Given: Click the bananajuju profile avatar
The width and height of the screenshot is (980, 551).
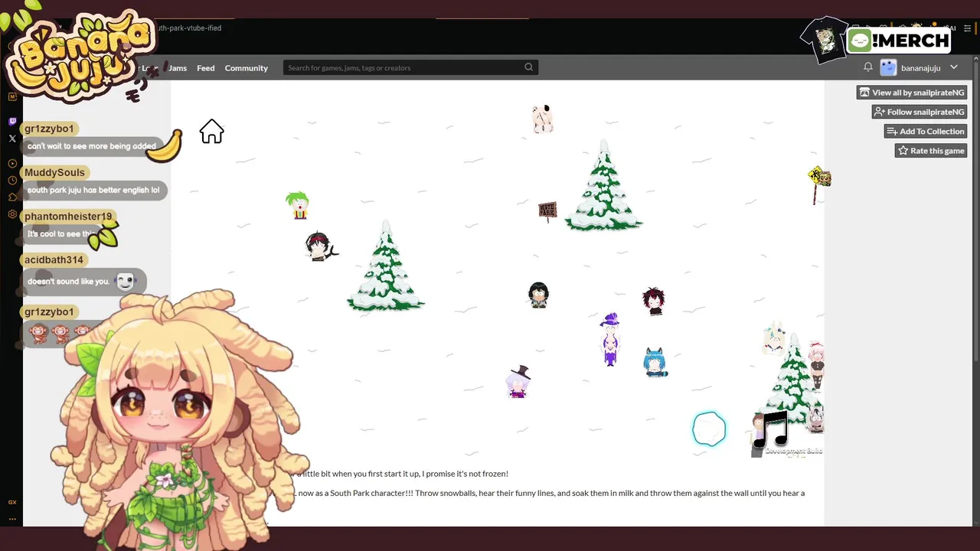Looking at the screenshot, I should [x=888, y=67].
